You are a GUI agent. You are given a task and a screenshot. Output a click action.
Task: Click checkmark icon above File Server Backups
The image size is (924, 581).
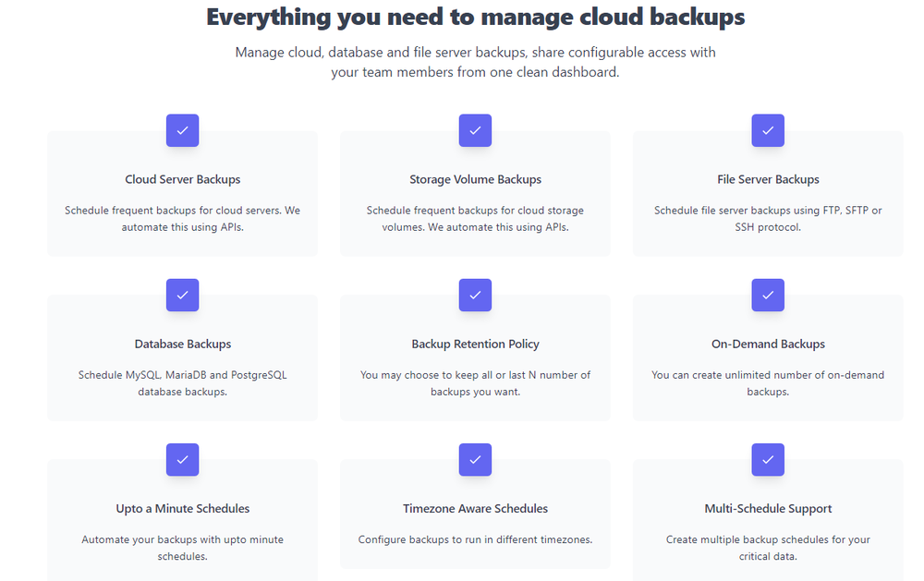pyautogui.click(x=768, y=130)
